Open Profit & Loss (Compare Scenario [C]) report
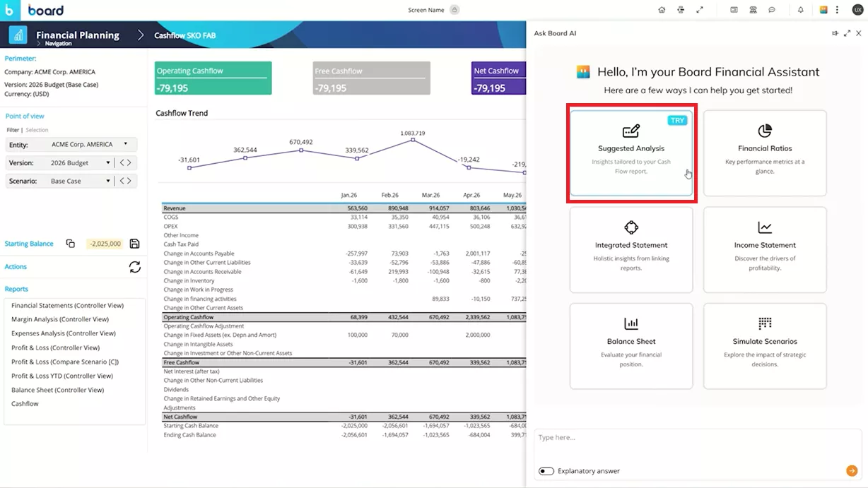 pos(65,362)
